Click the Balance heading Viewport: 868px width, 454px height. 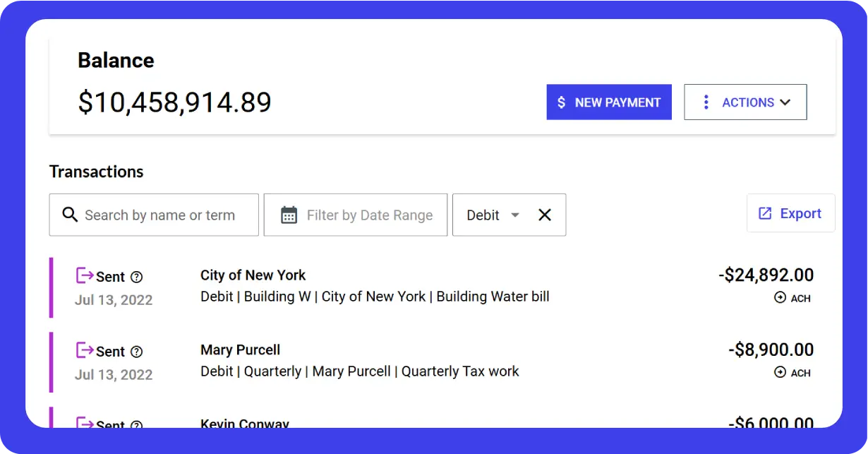pos(116,61)
